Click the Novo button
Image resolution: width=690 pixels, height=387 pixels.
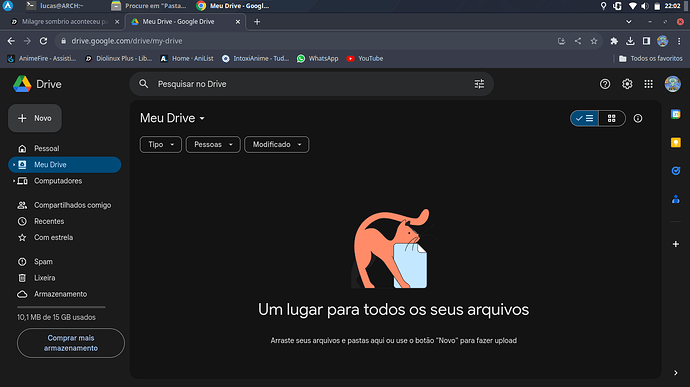[35, 118]
